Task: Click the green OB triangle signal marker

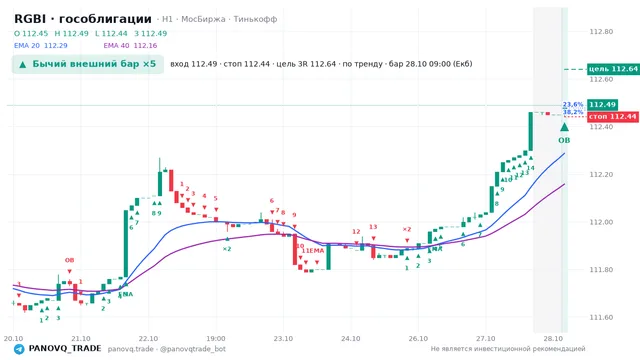Action: coord(564,127)
